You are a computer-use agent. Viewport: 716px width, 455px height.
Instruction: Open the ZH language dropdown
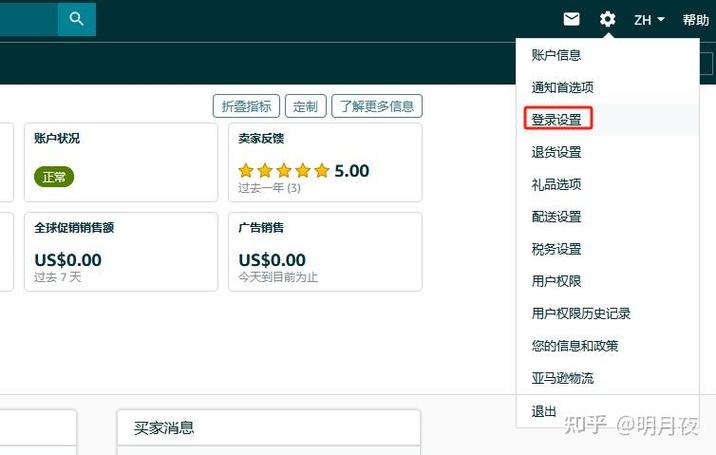click(649, 20)
